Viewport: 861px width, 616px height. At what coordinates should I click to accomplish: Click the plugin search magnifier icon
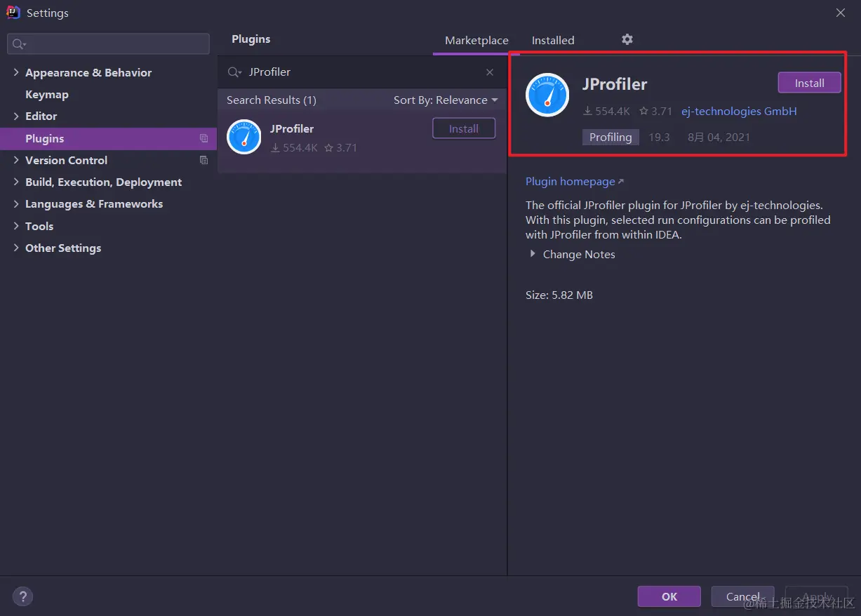[234, 72]
